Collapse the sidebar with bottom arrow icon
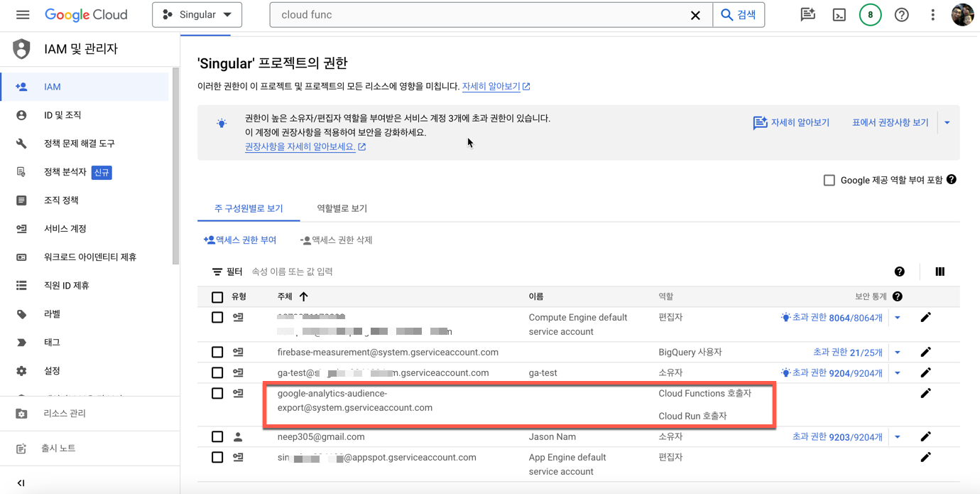This screenshot has width=980, height=494. pyautogui.click(x=21, y=483)
